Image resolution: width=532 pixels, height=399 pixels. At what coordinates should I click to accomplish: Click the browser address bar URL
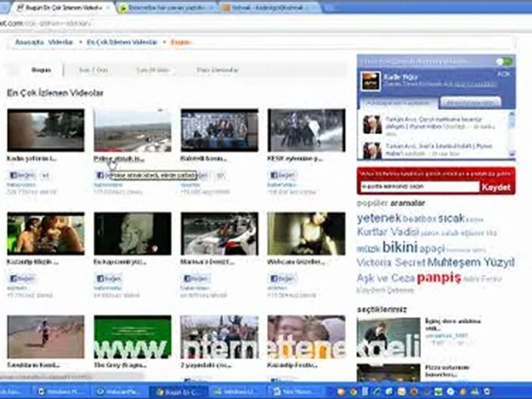(45, 23)
